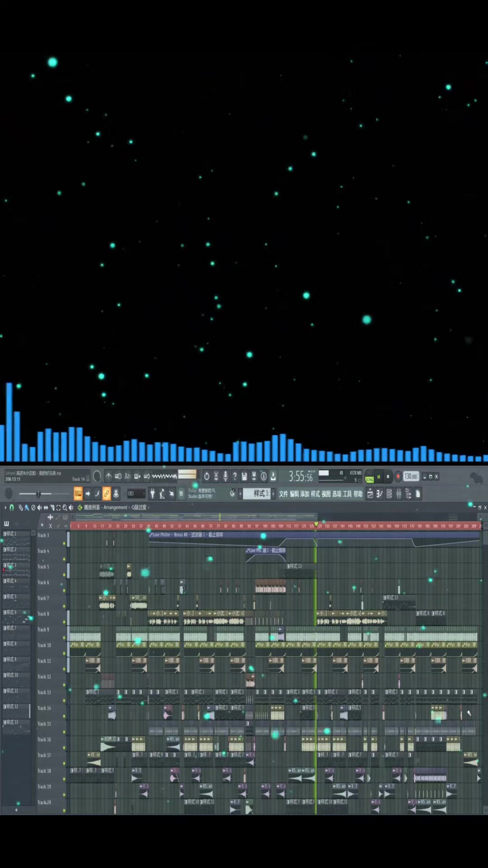Open the snap grid selector dropdown
The image size is (488, 868).
136,494
